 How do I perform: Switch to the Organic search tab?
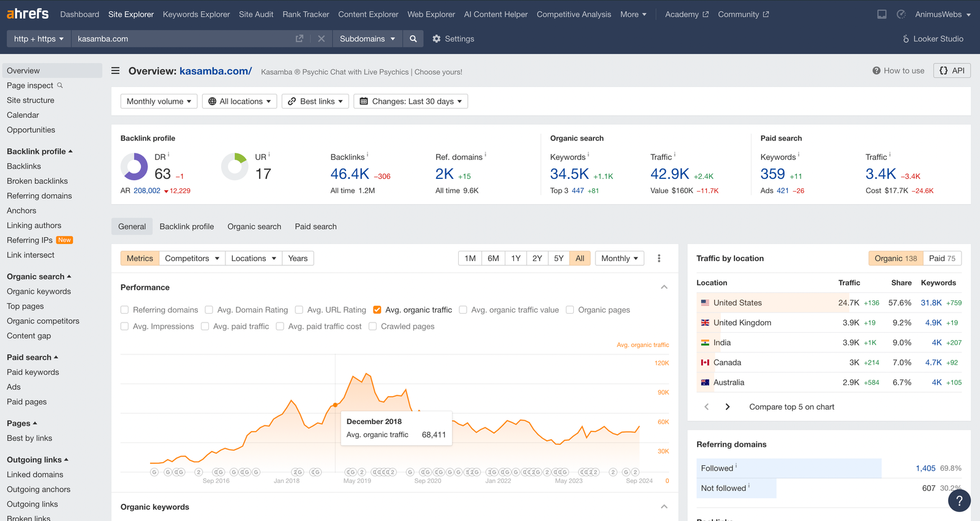(254, 226)
